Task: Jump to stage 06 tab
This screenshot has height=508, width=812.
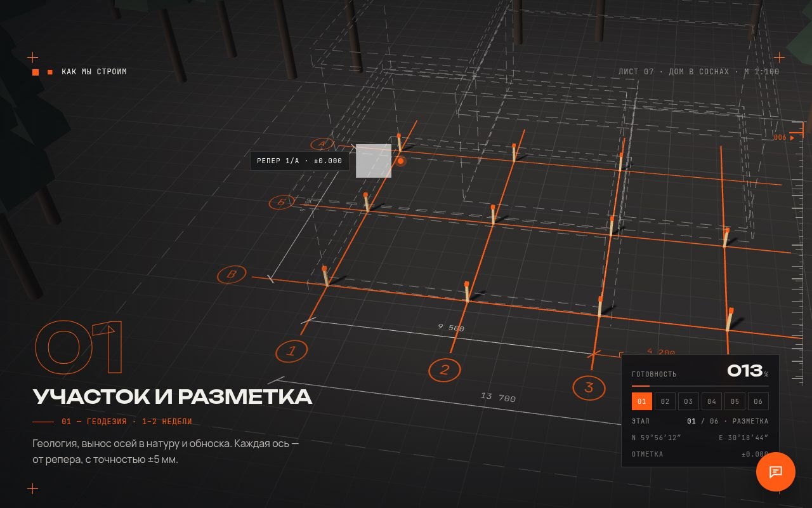Action: pos(758,401)
